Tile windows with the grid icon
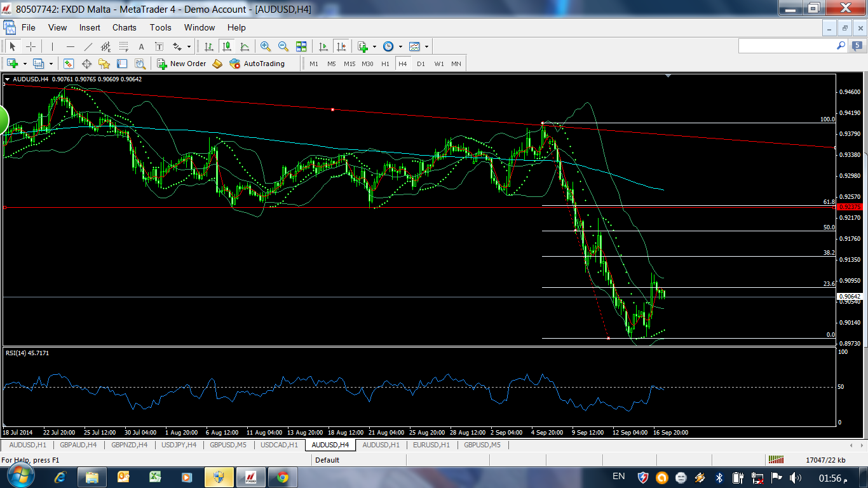 point(301,46)
